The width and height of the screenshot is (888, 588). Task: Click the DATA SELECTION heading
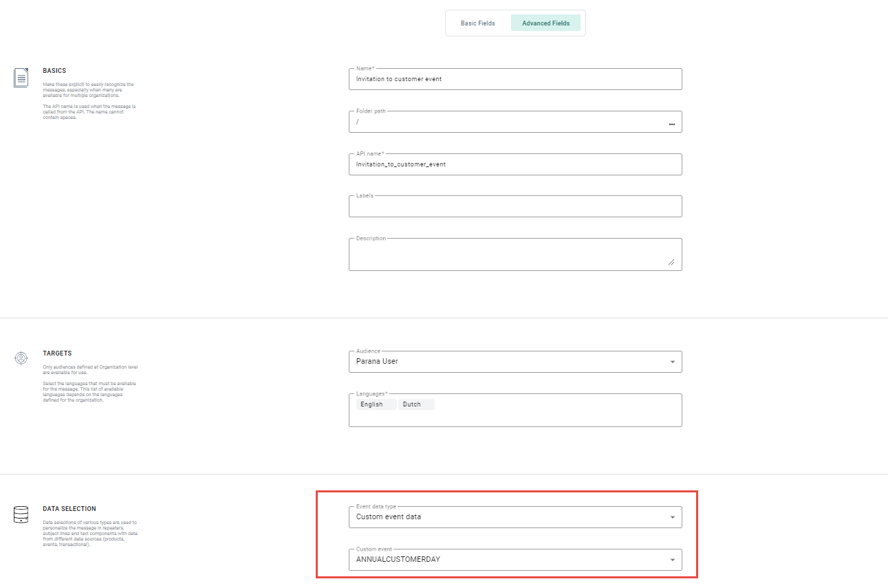click(x=69, y=509)
